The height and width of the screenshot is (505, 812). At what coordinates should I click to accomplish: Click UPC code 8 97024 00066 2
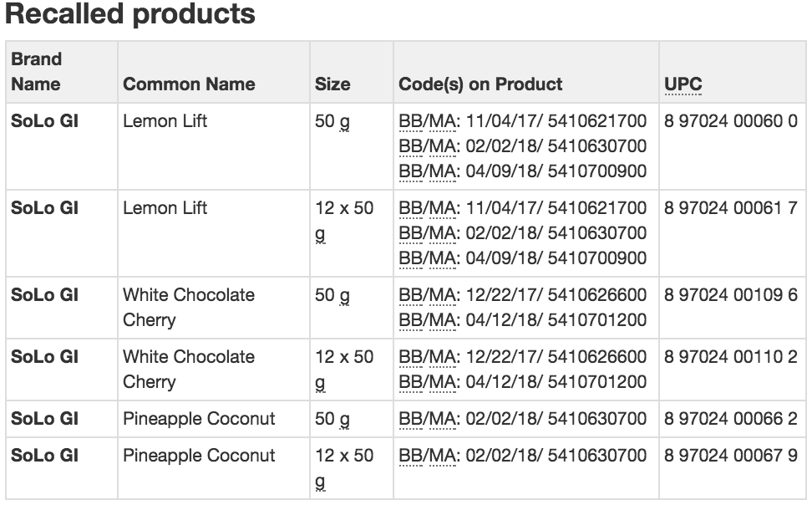click(731, 418)
